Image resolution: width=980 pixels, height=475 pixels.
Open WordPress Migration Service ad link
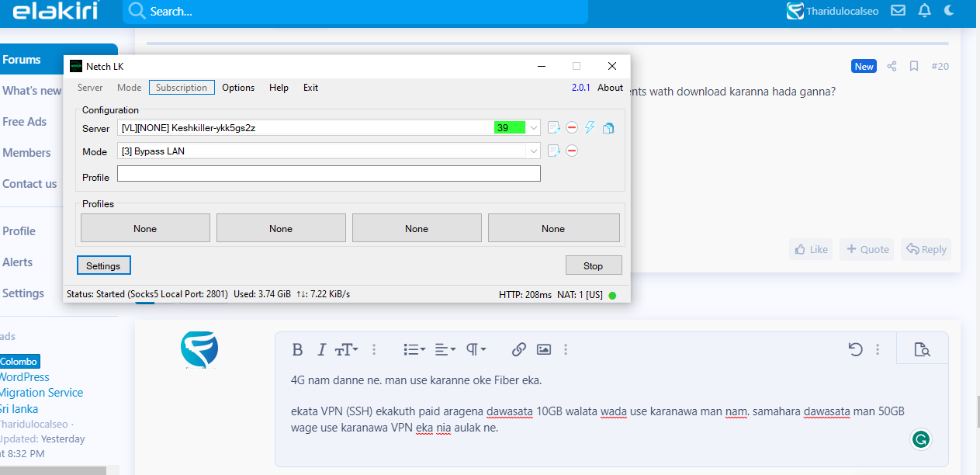(x=40, y=393)
